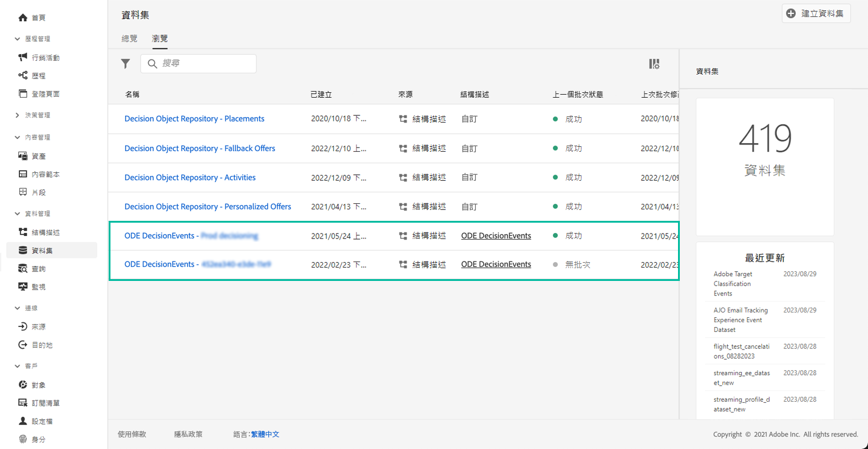Open Decision Object Repository - Fallback Offers
Viewport: 868px width, 449px height.
pos(200,149)
